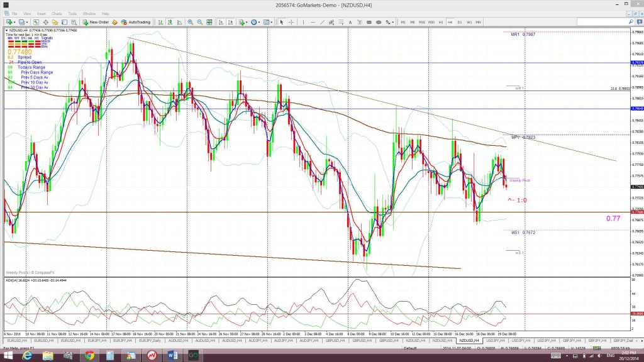Select the Text tool (A)

click(350, 22)
